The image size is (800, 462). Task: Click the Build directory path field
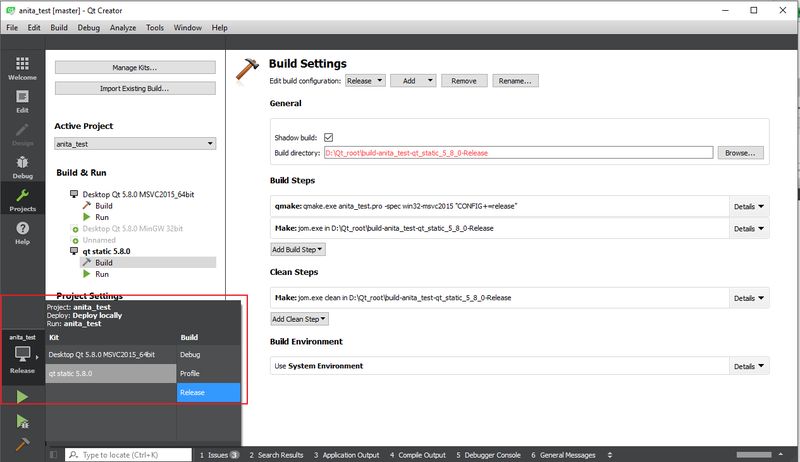click(518, 152)
